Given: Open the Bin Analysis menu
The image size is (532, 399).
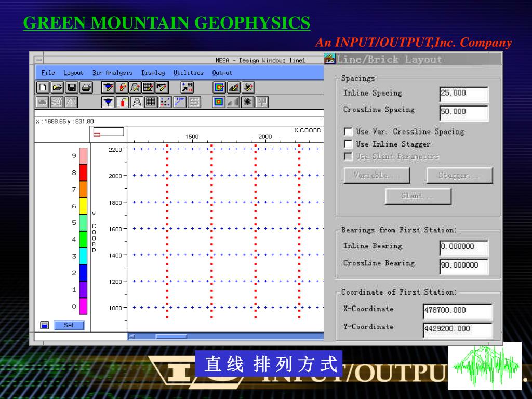Looking at the screenshot, I should pos(112,73).
